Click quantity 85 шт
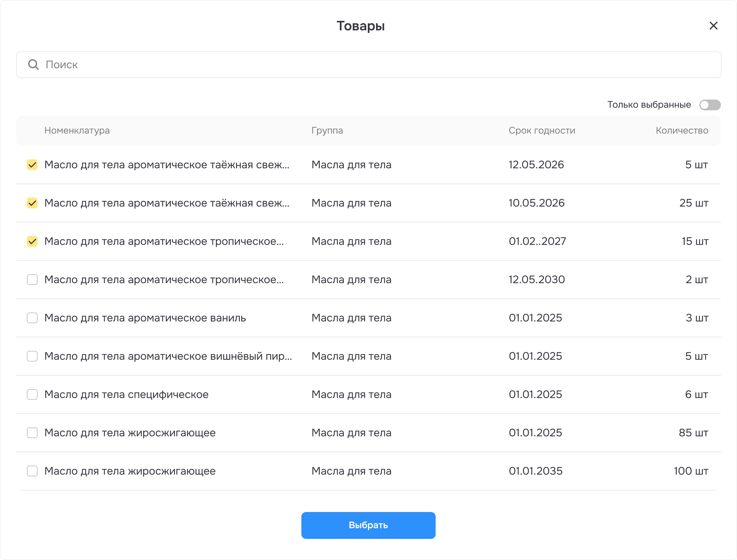This screenshot has width=737, height=560. click(694, 433)
